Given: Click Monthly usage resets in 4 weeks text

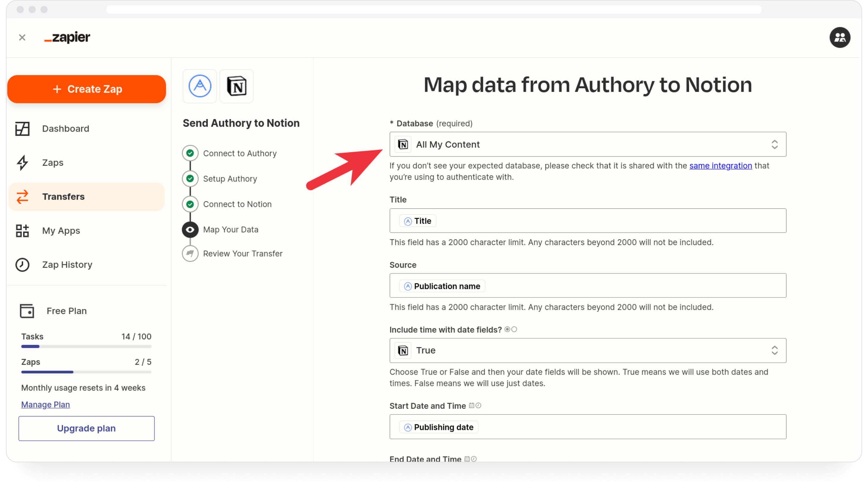Looking at the screenshot, I should (83, 388).
